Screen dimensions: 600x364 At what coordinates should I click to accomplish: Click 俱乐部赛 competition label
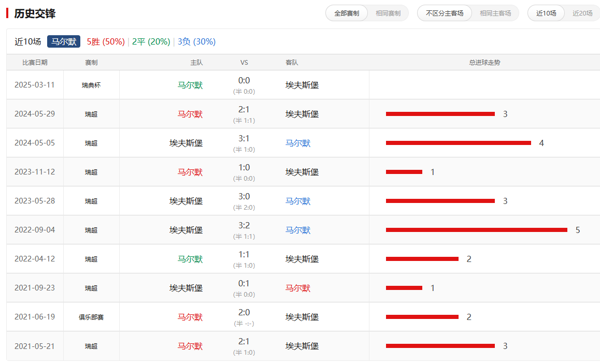pos(91,317)
